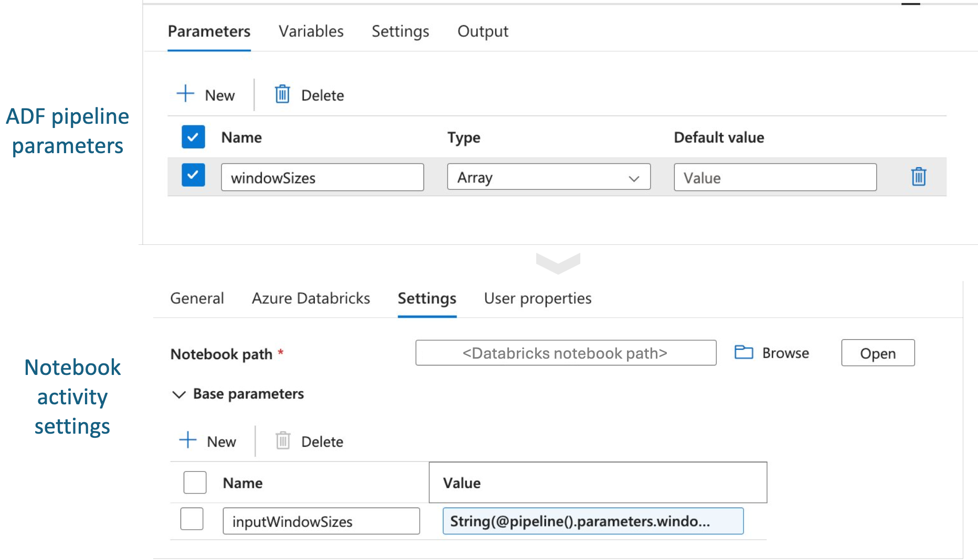
Task: Click the plus icon for new pipeline parameter
Action: [185, 94]
